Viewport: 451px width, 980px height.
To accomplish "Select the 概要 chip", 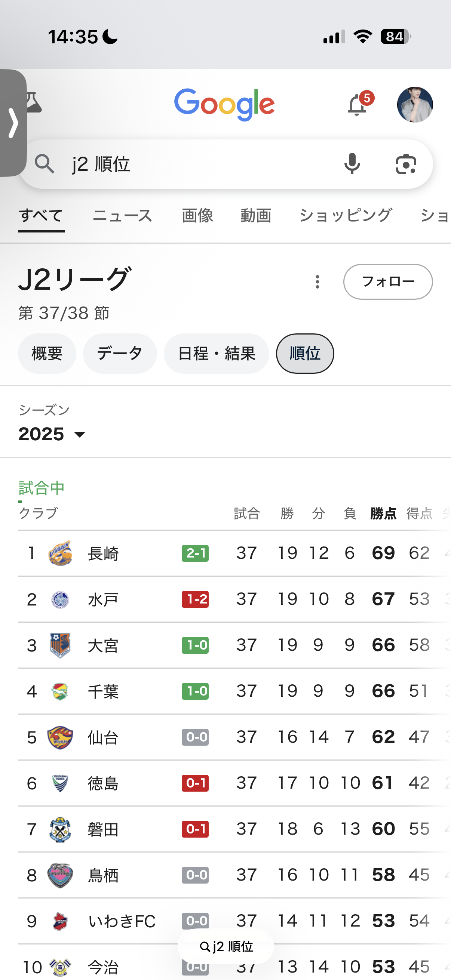I will click(47, 354).
